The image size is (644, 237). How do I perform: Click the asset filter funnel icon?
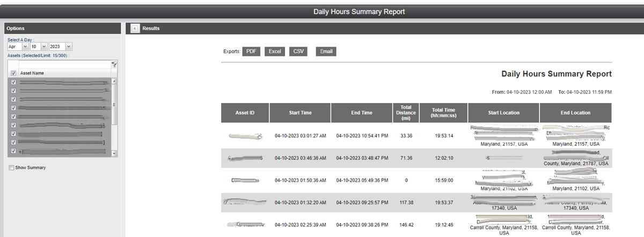tap(114, 64)
